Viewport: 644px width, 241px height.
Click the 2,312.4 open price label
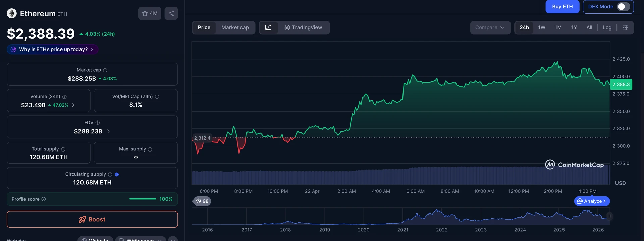point(202,138)
